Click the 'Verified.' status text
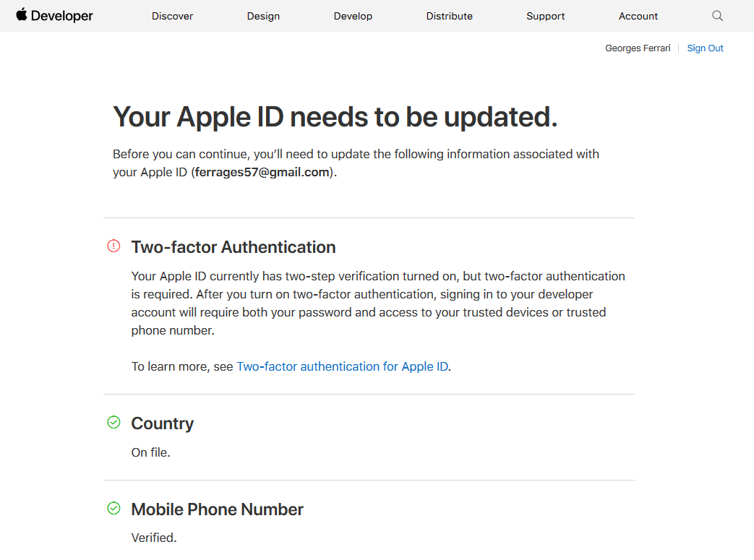Viewport: 754px width, 560px height. tap(154, 538)
